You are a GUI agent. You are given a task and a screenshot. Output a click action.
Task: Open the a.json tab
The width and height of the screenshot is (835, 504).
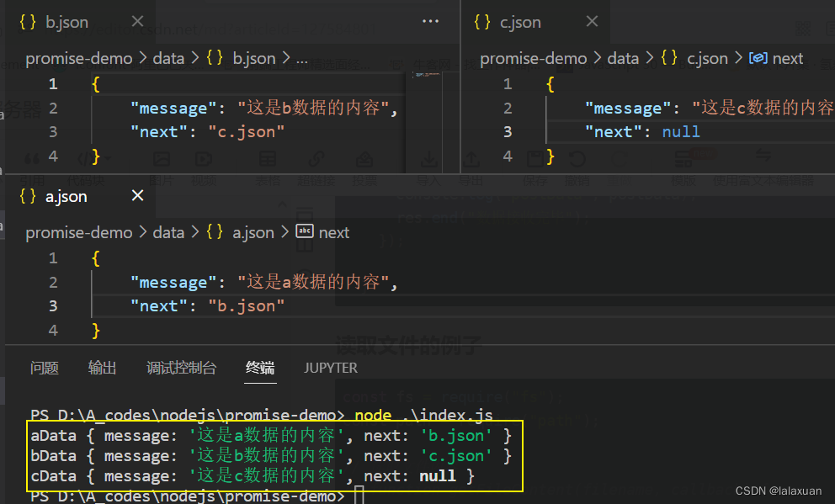(x=66, y=196)
